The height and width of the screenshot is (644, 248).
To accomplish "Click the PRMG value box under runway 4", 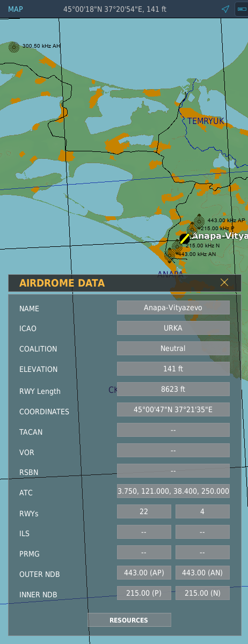I will [202, 552].
